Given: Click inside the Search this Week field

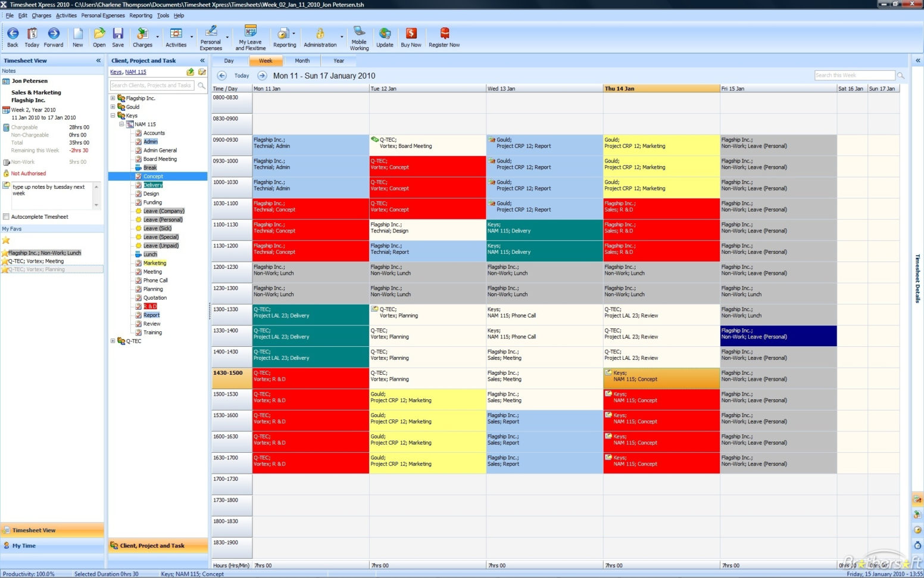Looking at the screenshot, I should 853,75.
